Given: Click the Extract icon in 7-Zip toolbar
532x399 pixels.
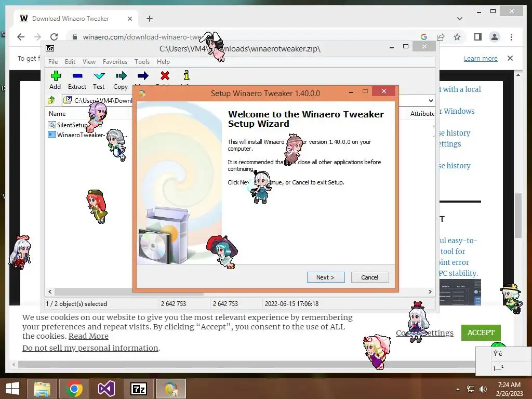Looking at the screenshot, I should [77, 76].
